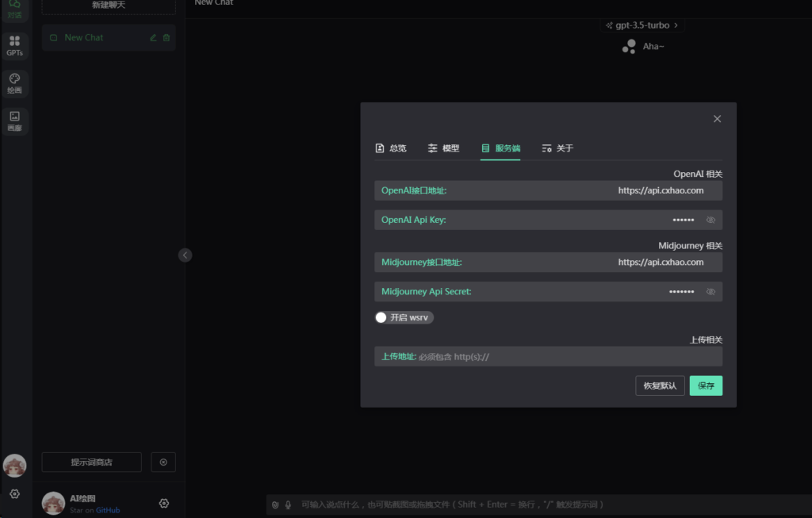This screenshot has width=812, height=518.
Task: Close the settings dialog with X
Action: coord(717,119)
